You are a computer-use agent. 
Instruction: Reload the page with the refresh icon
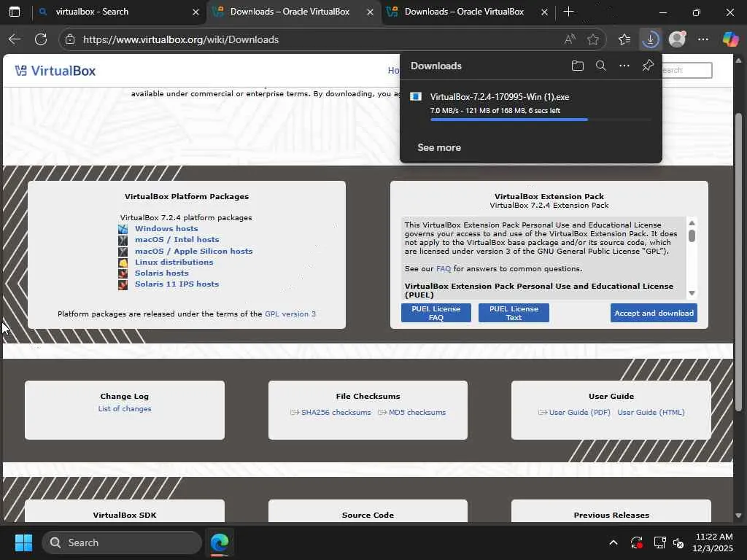tap(41, 39)
